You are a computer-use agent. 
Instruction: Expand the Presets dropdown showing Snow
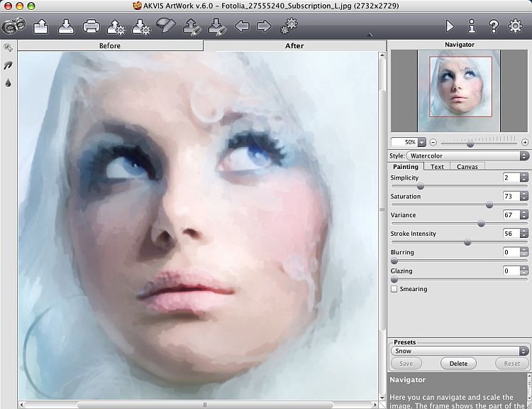pyautogui.click(x=460, y=351)
